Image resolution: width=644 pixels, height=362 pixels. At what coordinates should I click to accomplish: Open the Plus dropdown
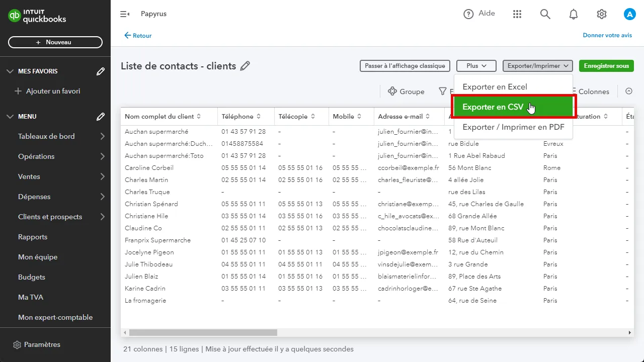(x=476, y=66)
